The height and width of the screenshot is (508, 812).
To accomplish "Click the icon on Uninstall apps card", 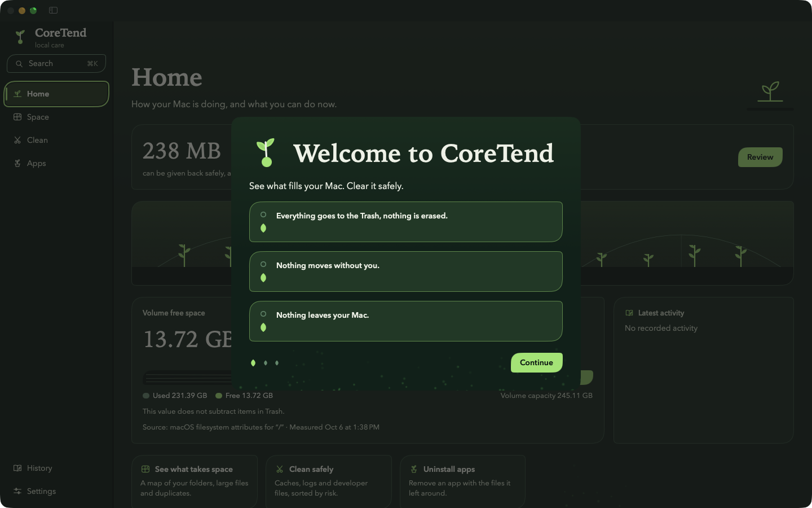I will [x=414, y=469].
